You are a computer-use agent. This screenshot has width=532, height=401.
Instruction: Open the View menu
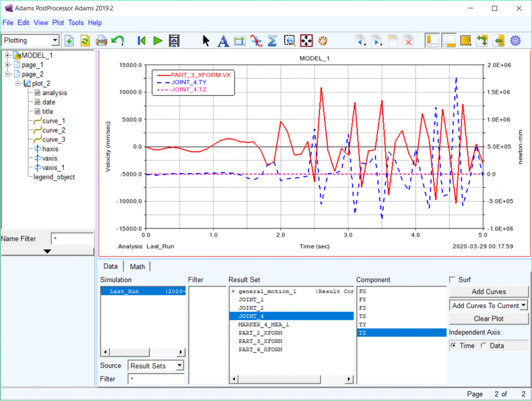[x=41, y=23]
